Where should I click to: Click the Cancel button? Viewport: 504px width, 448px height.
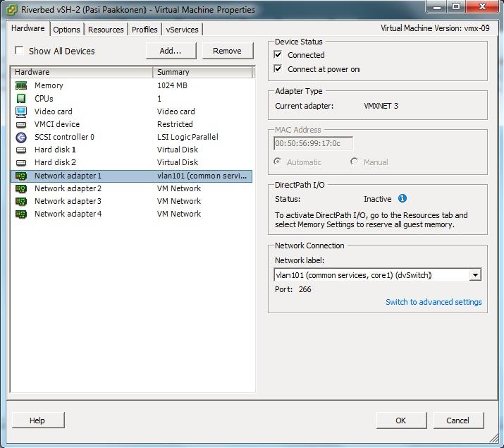457,420
